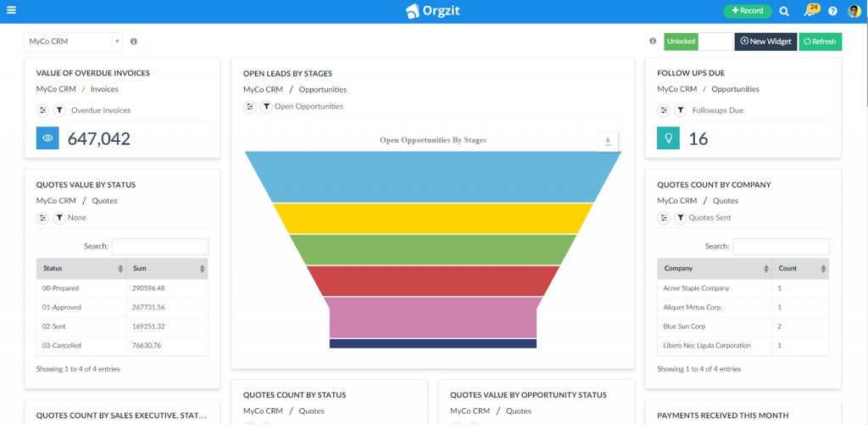The image size is (868, 425).
Task: Click filter icon next to Followups Due
Action: pyautogui.click(x=681, y=110)
